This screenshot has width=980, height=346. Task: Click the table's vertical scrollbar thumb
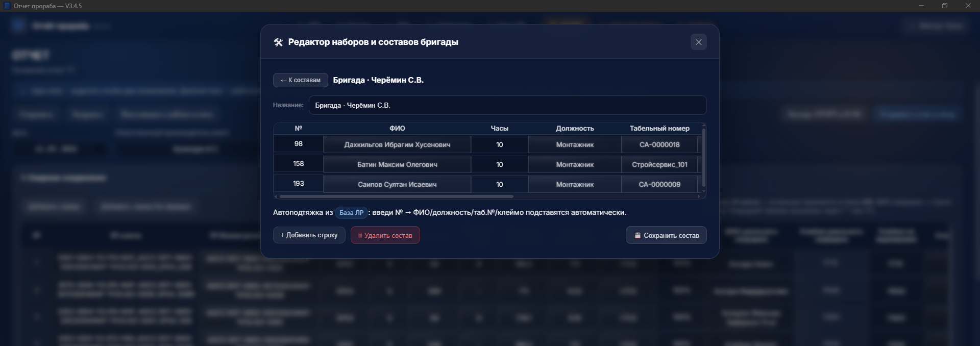click(704, 157)
